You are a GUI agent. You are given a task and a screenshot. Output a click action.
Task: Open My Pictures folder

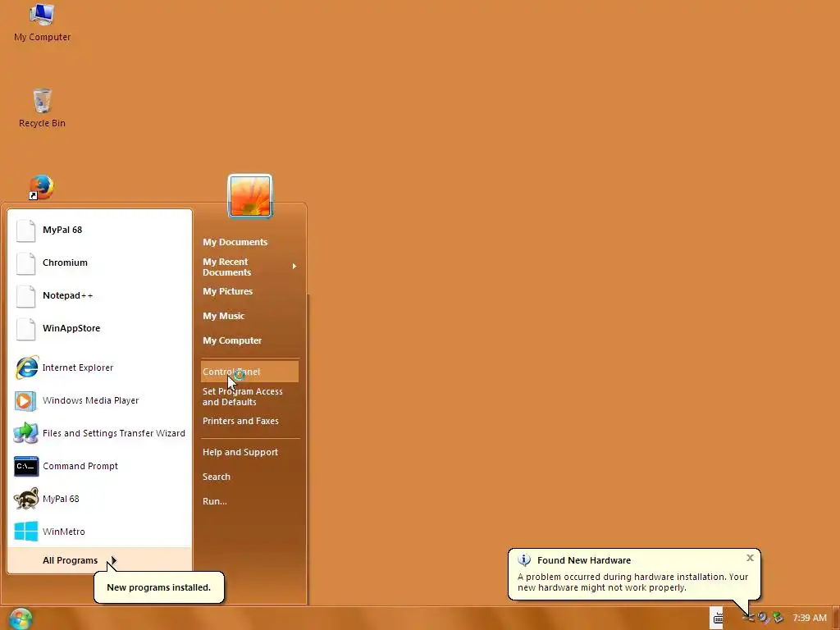coord(249,291)
